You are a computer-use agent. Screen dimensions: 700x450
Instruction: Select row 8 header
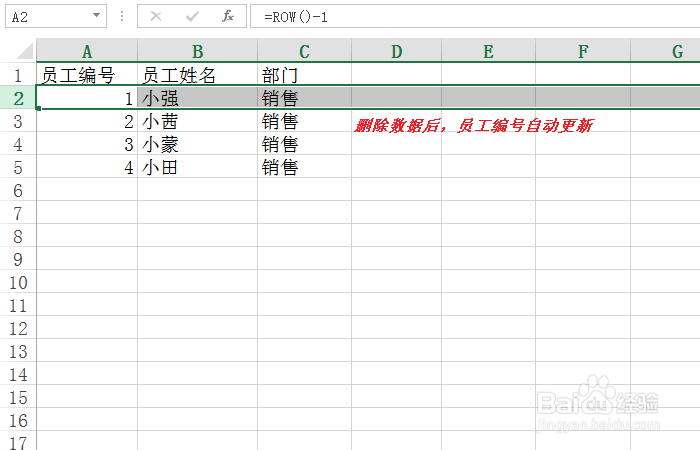[18, 237]
